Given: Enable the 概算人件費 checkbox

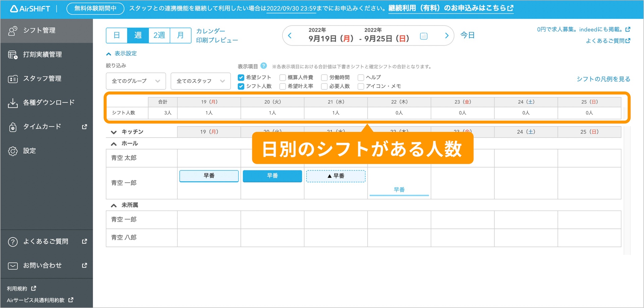Looking at the screenshot, I should point(282,77).
